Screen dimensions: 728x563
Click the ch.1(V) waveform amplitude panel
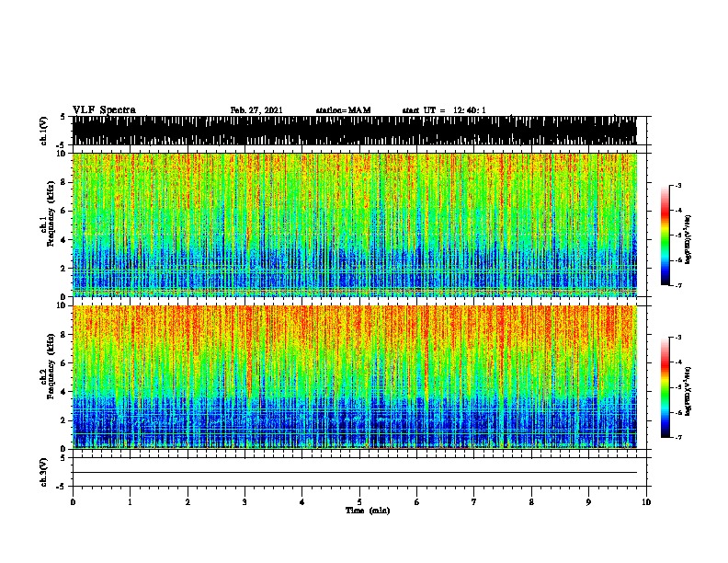[x=354, y=131]
